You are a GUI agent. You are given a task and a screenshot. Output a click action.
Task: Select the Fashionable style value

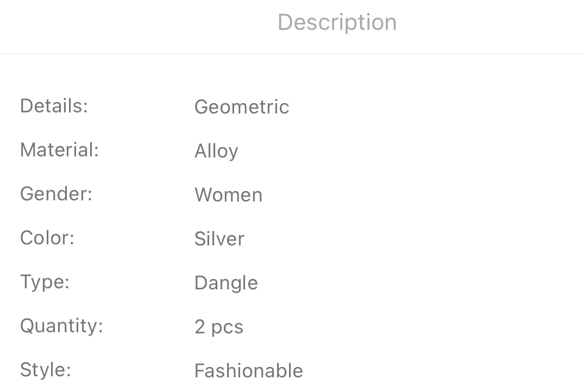point(249,371)
